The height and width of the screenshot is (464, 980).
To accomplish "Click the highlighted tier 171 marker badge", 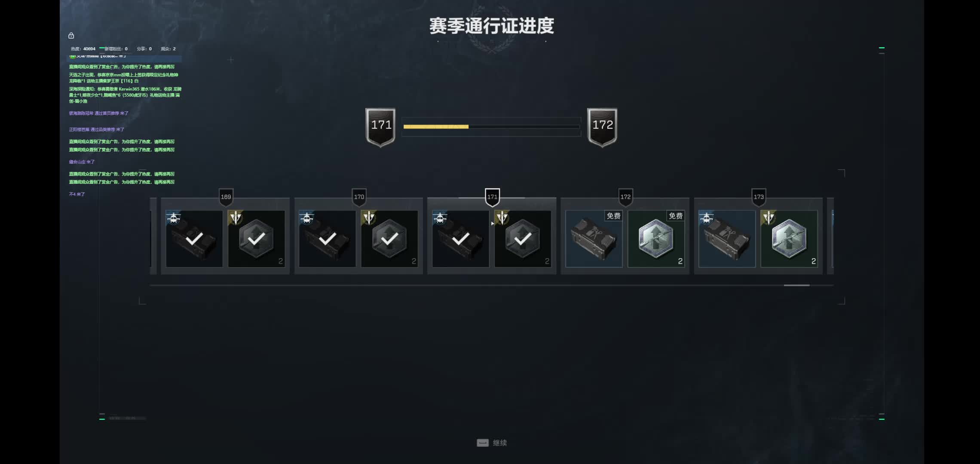I will (492, 197).
